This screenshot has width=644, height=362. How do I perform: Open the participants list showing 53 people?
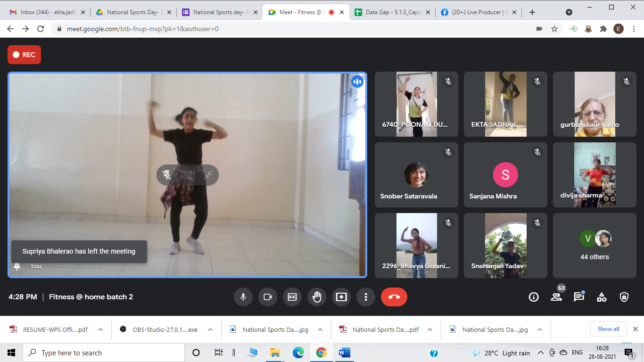click(x=556, y=297)
